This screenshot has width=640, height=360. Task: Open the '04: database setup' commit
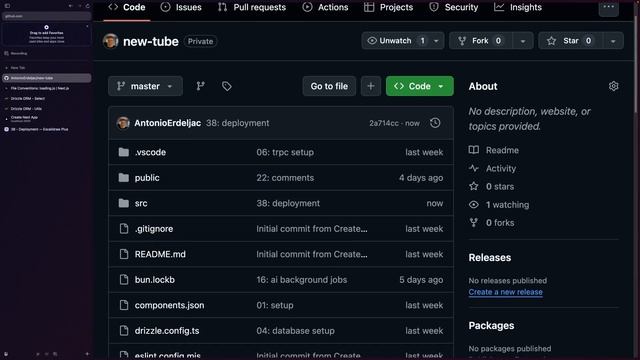[295, 331]
